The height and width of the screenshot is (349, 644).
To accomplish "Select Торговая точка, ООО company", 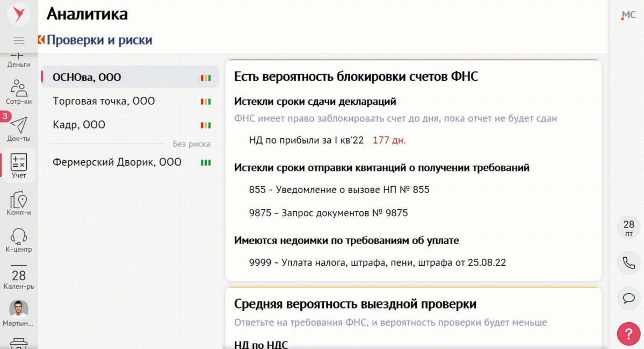I will pyautogui.click(x=104, y=101).
